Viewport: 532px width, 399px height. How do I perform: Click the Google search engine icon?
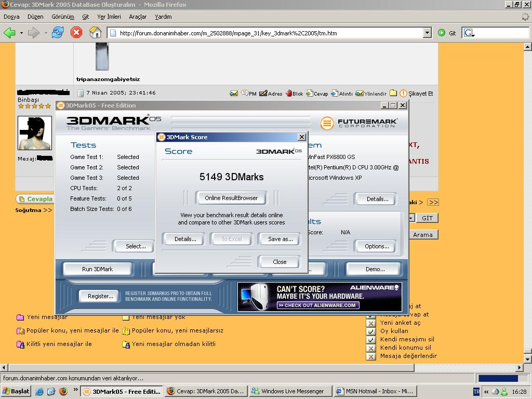[x=469, y=33]
